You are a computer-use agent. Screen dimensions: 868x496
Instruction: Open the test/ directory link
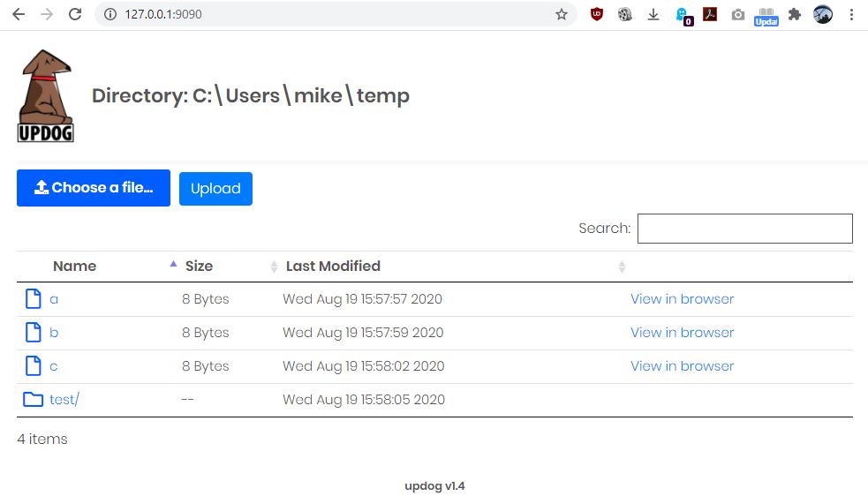[64, 399]
